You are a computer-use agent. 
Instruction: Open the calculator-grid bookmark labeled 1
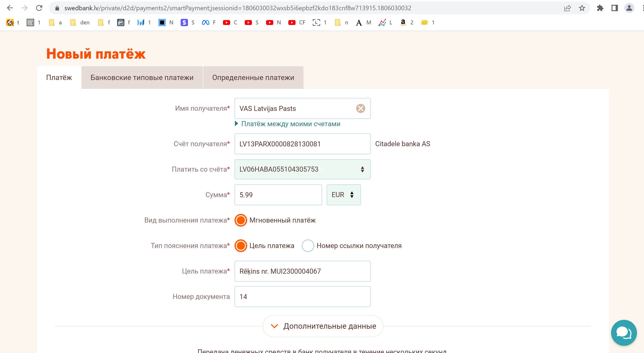pos(34,23)
